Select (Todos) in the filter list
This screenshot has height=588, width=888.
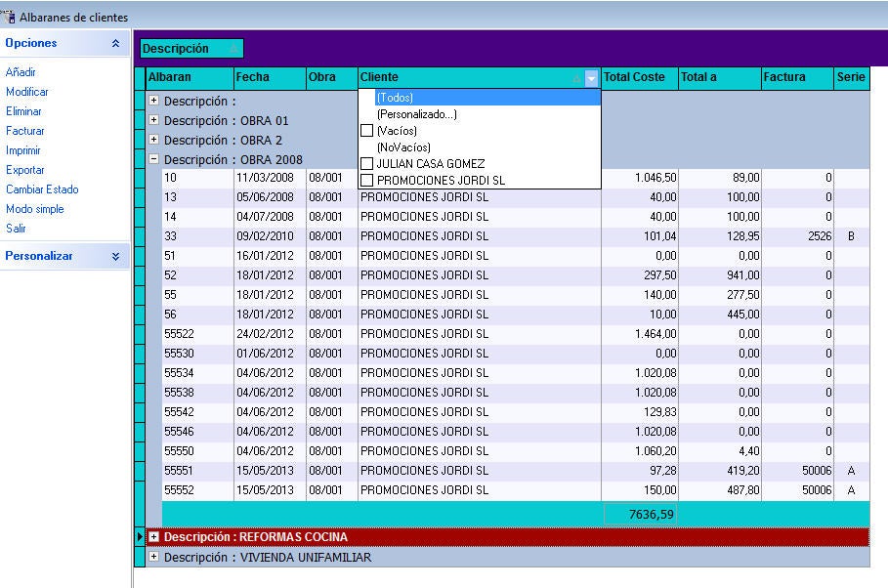coord(487,98)
